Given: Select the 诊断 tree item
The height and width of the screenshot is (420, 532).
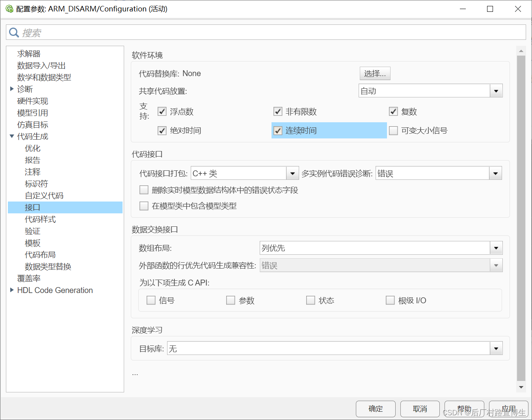Looking at the screenshot, I should click(25, 89).
